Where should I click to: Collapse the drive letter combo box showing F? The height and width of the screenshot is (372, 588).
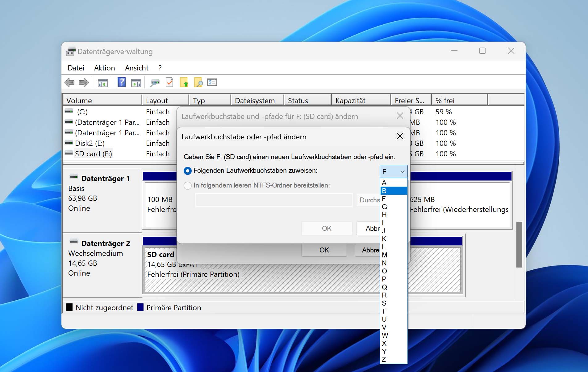coord(394,171)
